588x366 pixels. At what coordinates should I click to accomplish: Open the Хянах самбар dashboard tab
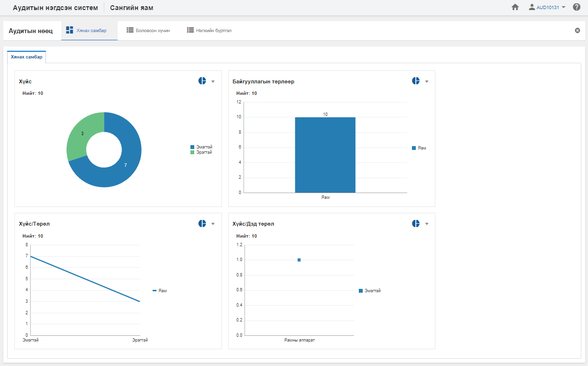pyautogui.click(x=89, y=30)
